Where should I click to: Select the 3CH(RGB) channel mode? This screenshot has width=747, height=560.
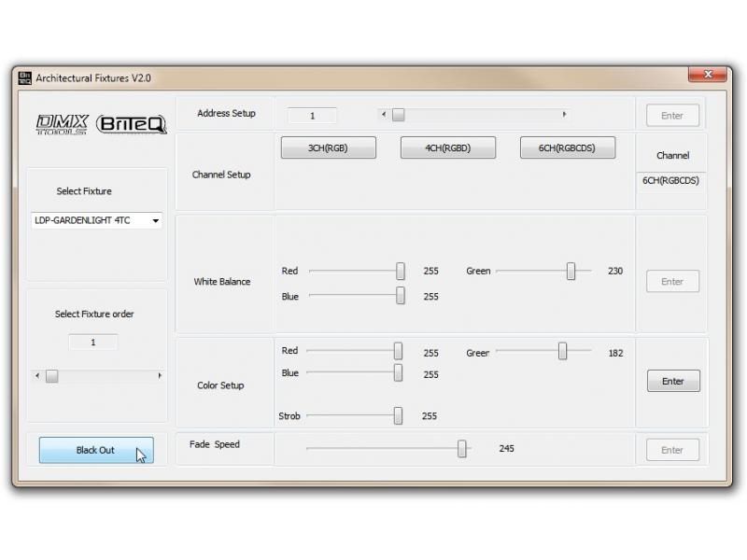pos(329,147)
